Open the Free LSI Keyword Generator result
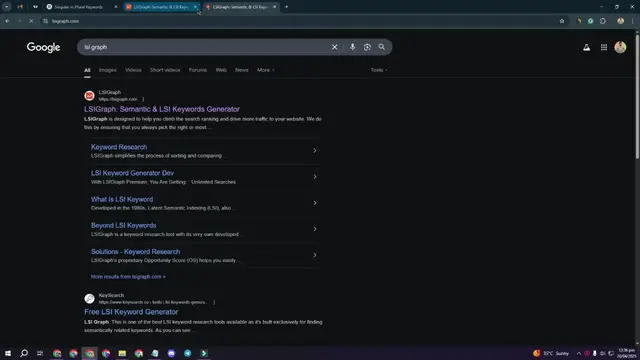The width and height of the screenshot is (640, 360). [131, 312]
